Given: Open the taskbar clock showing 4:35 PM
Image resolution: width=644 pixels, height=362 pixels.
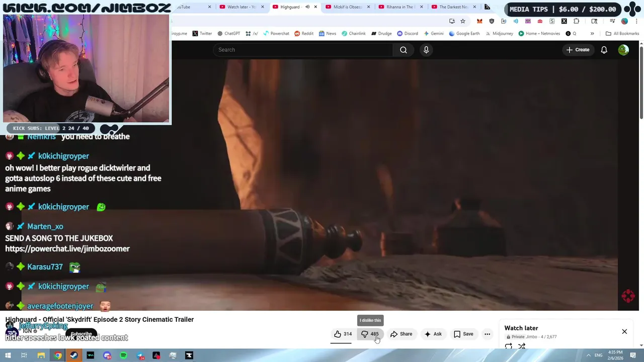Looking at the screenshot, I should pos(615,355).
